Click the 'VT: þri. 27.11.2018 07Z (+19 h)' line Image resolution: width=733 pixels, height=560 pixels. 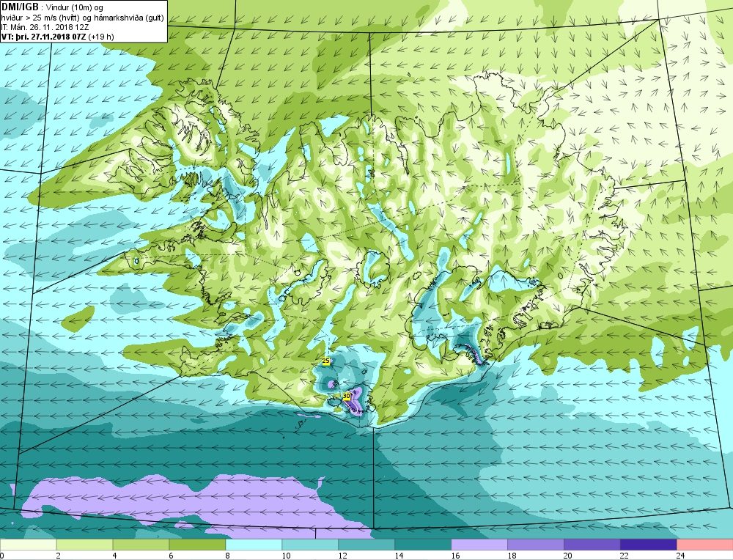(57, 37)
